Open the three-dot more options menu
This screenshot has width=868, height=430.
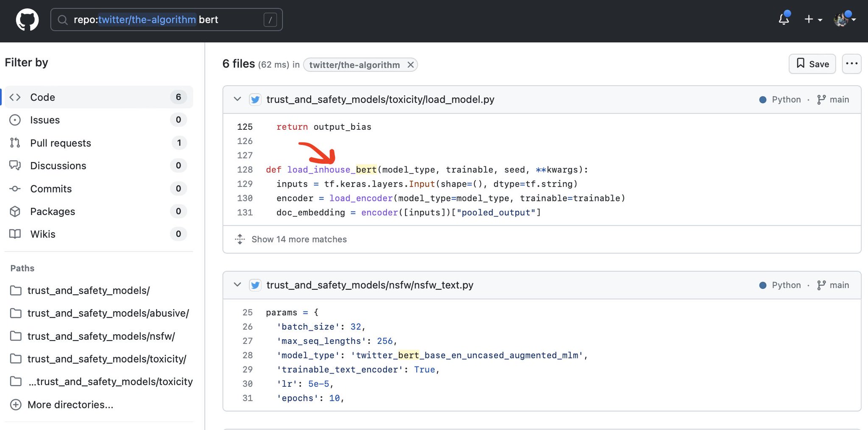point(851,64)
